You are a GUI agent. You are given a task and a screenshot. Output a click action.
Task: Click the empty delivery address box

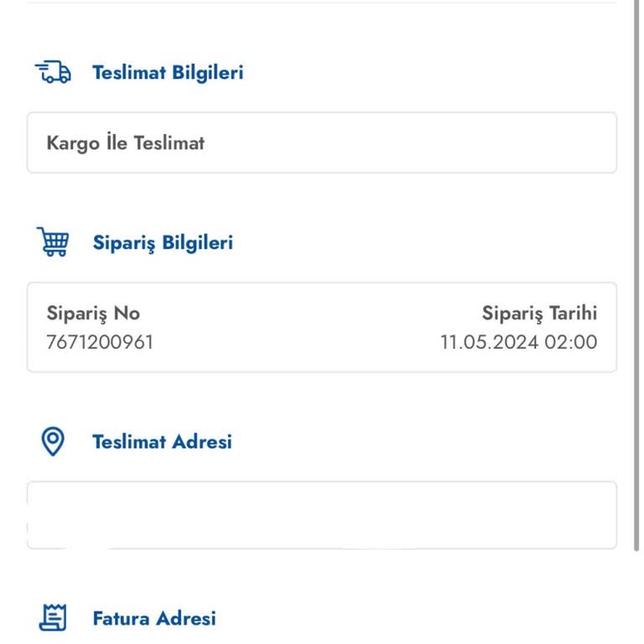[322, 515]
